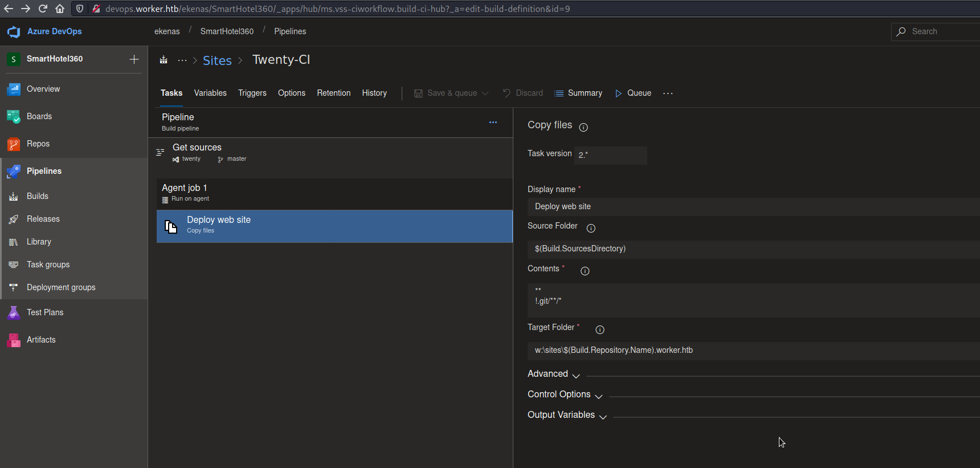This screenshot has width=980, height=468.
Task: Click the Source Folder info icon
Action: tap(591, 228)
